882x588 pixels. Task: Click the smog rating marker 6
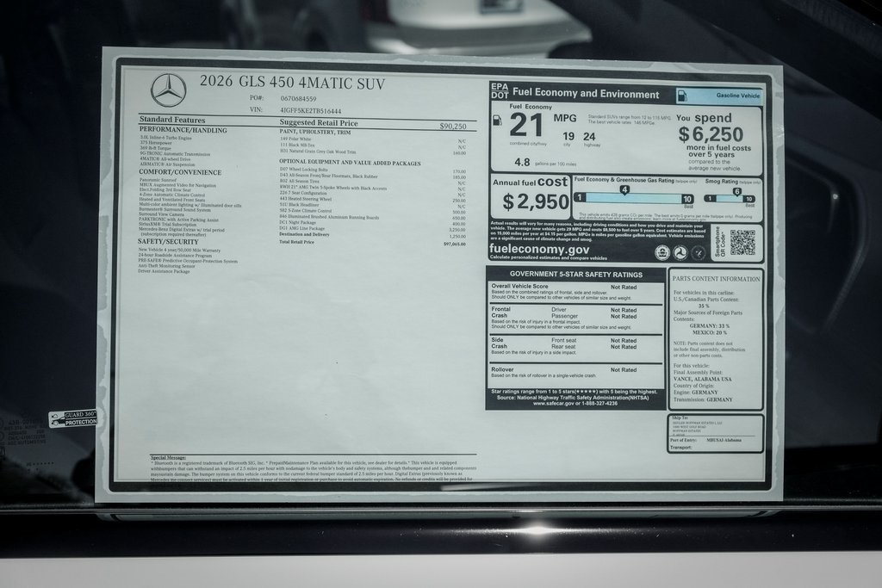[x=737, y=190]
